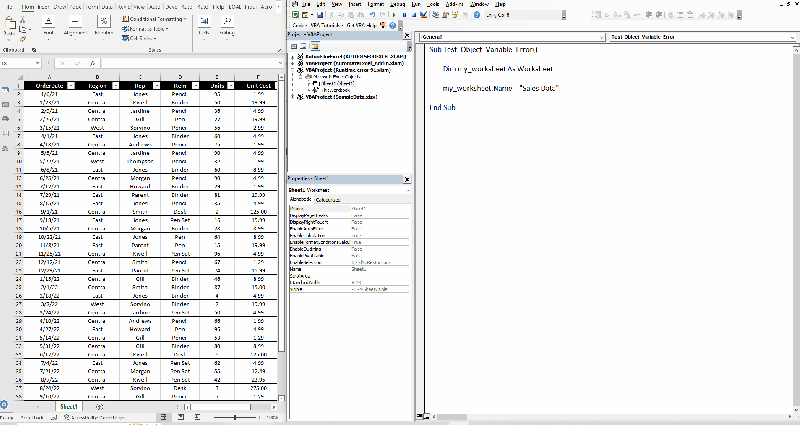
Task: Close the Project Explorer panel
Action: click(x=407, y=36)
